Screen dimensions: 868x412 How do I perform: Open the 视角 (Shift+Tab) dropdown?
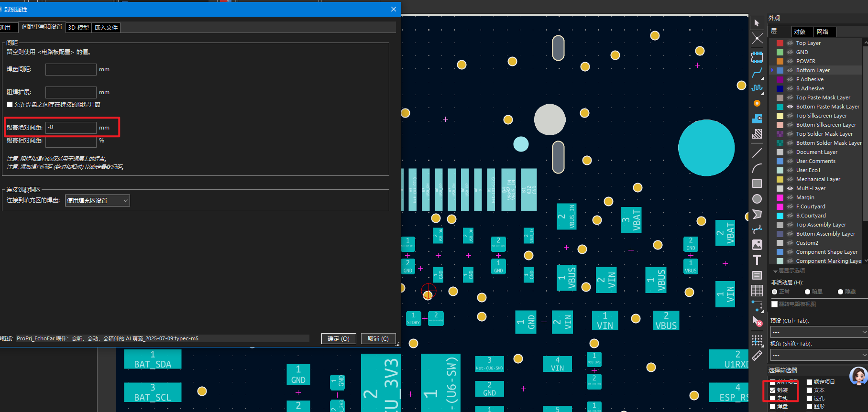(818, 355)
